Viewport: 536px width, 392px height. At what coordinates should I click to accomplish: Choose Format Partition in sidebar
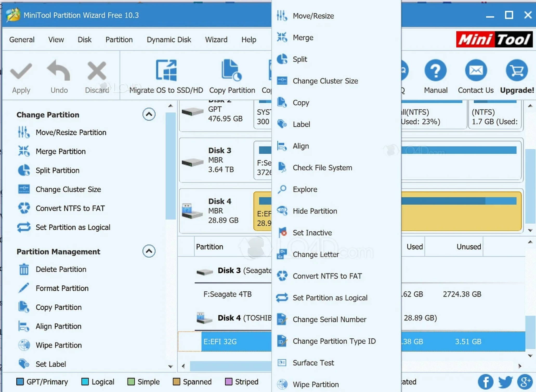(x=53, y=288)
